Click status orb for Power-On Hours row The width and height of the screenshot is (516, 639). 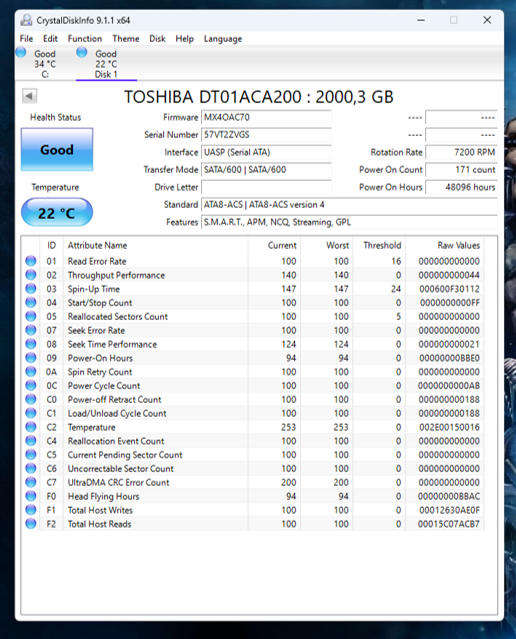(31, 358)
